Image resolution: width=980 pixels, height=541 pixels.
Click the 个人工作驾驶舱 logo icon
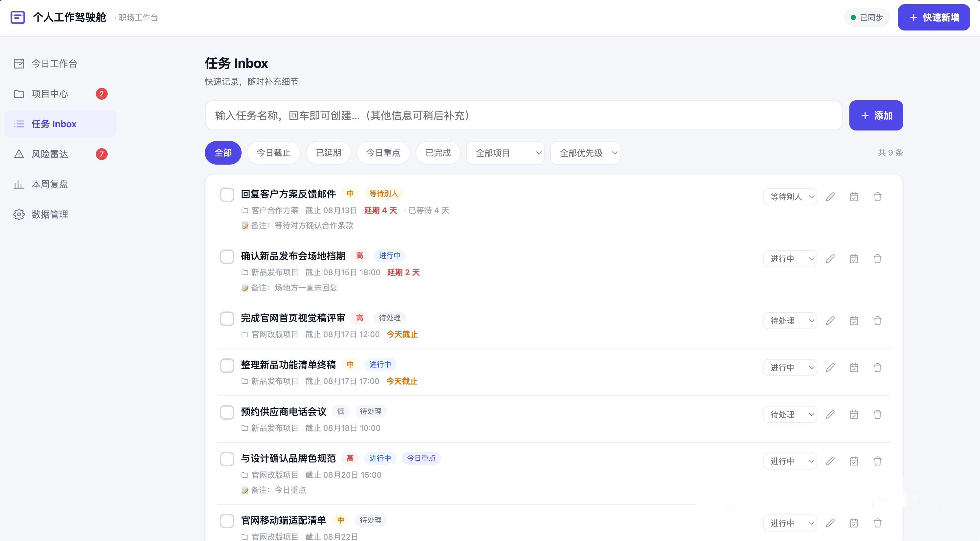coord(17,17)
